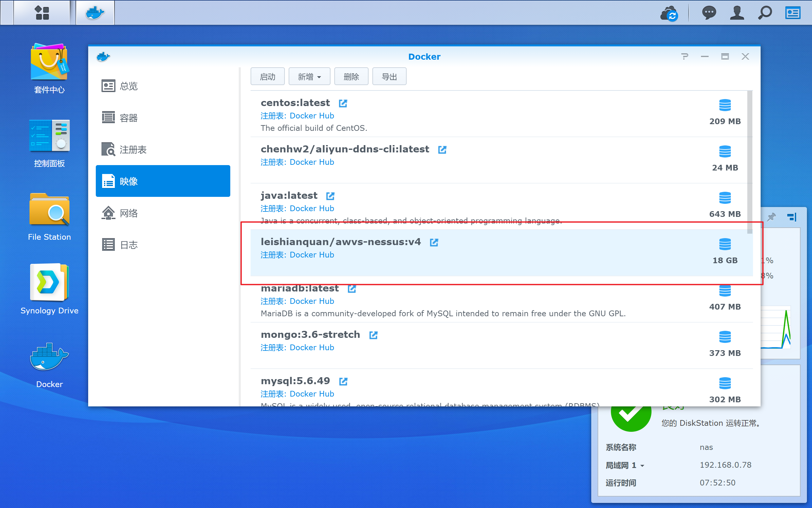Click the 209 MB size of centos
Screen dimensions: 812x508
[725, 121]
